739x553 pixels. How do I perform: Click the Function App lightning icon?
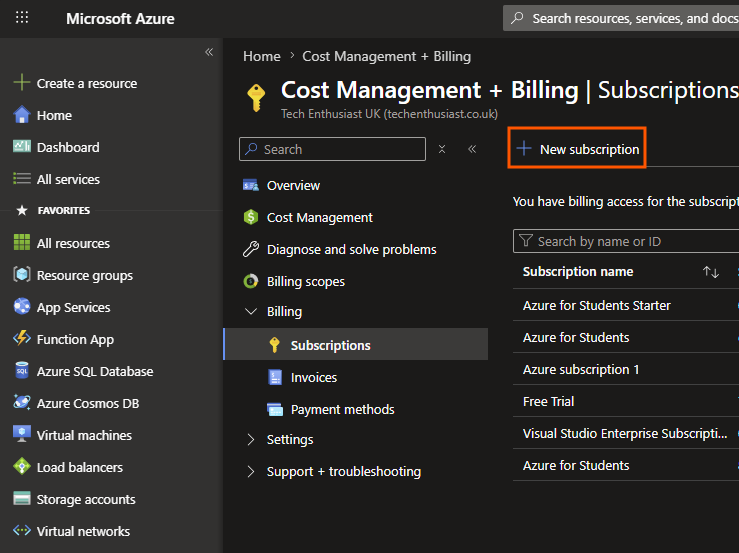[22, 338]
